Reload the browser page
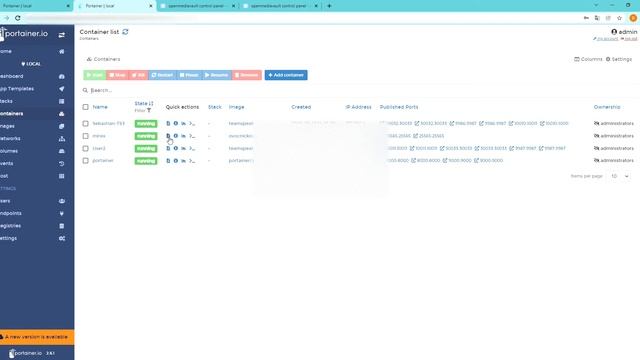 coord(18,18)
